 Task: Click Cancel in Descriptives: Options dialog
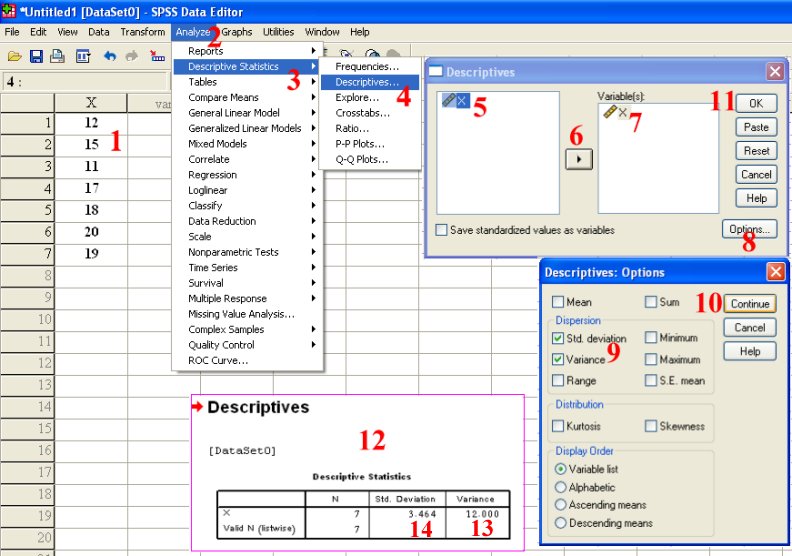click(750, 327)
